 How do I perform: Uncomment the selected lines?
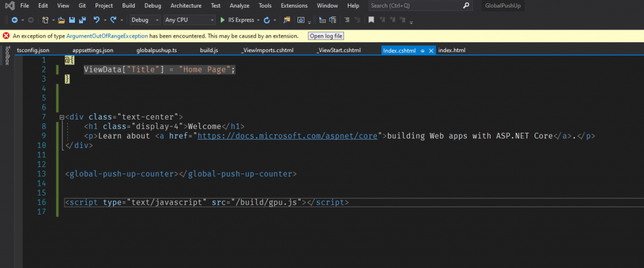pyautogui.click(x=357, y=20)
